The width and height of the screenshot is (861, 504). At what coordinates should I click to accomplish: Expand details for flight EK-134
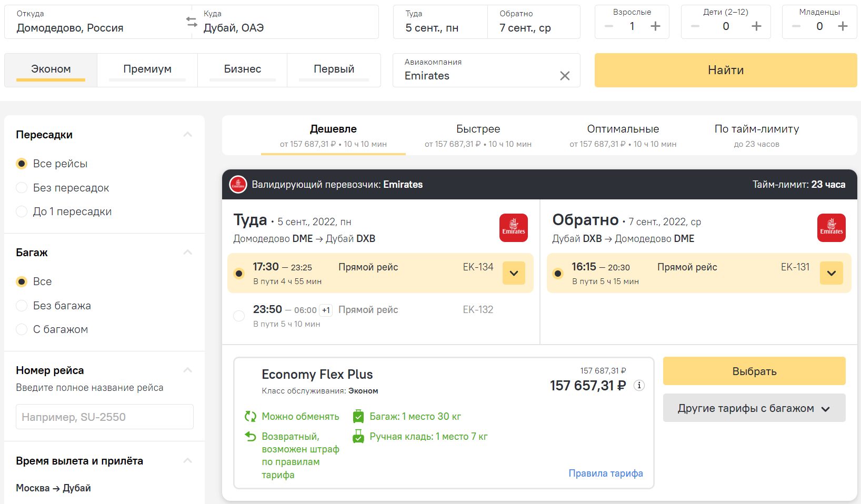point(514,273)
